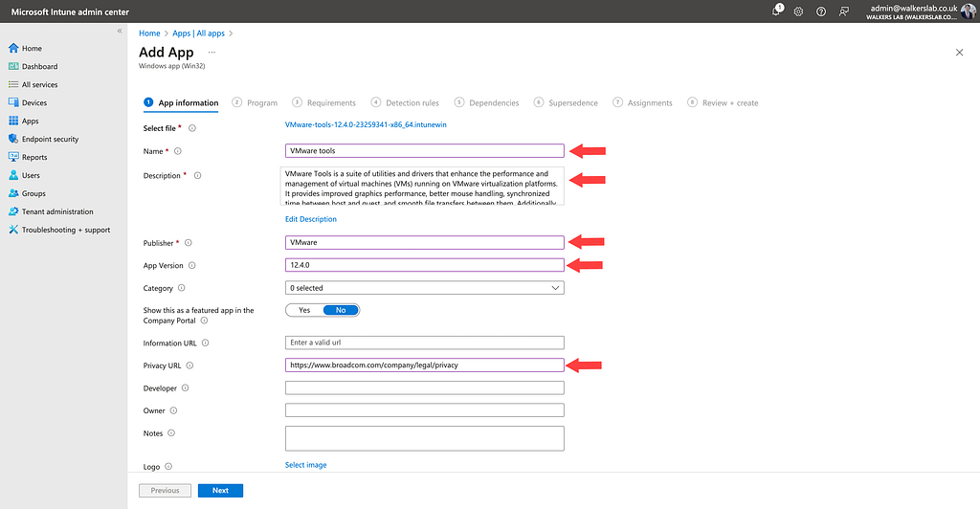Click info icon next to Privacy URL
Screen dimensions: 980x509
[x=189, y=365]
